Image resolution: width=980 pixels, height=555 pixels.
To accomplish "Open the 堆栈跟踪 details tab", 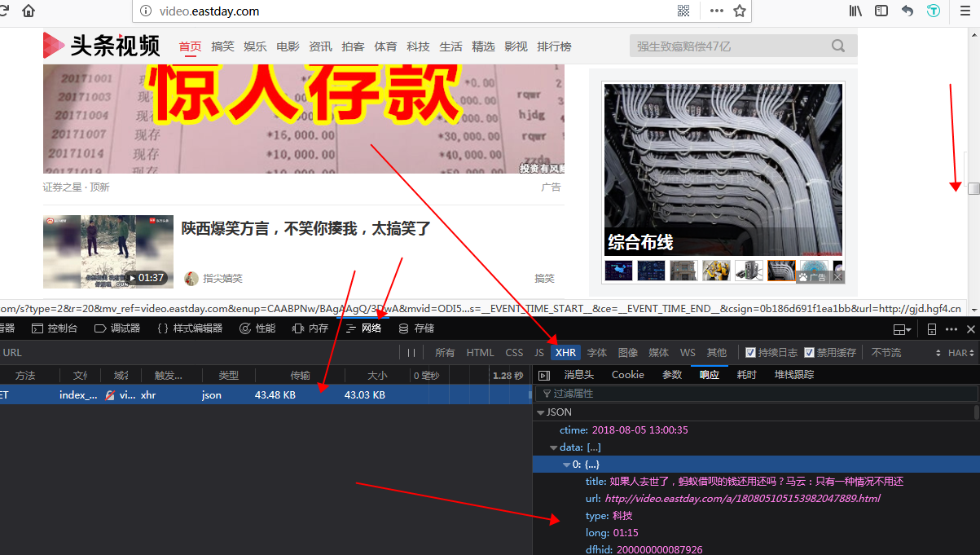I will [794, 375].
